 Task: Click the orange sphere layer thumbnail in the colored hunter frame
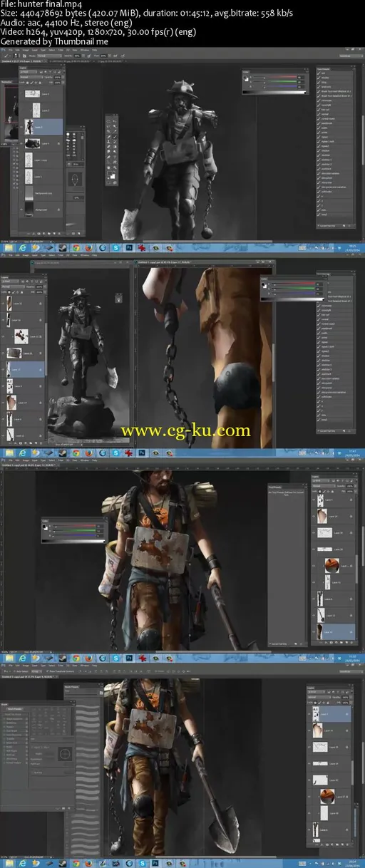331,565
